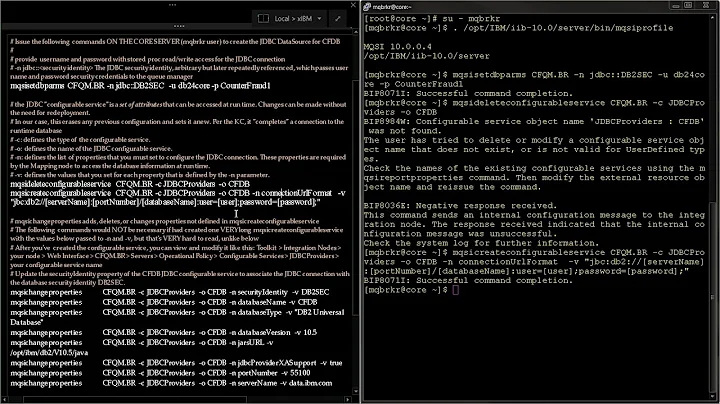The image size is (720, 404).
Task: Click the PuTTY icon in the mqbrkr@core title bar
Action: pos(367,6)
